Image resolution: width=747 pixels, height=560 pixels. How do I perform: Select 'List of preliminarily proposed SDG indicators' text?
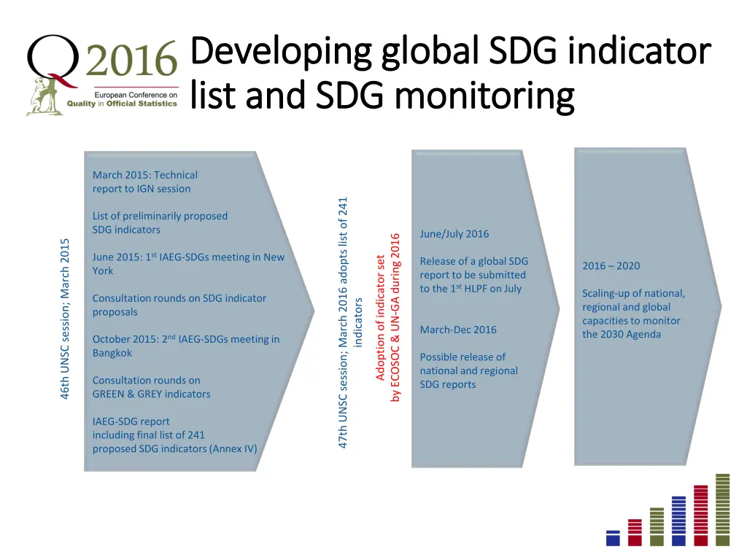160,222
